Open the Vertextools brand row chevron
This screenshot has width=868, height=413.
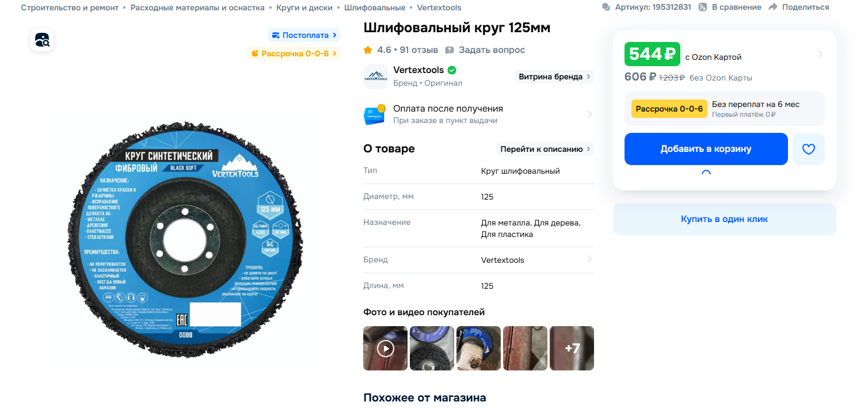[589, 259]
